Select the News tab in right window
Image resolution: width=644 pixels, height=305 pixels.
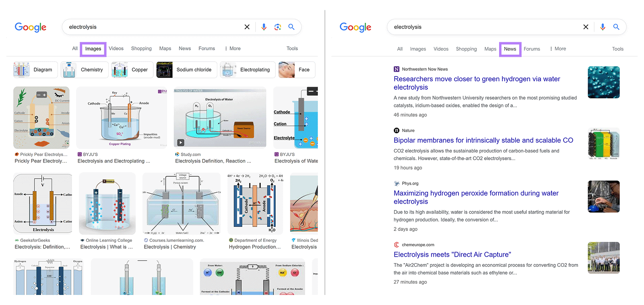point(510,49)
